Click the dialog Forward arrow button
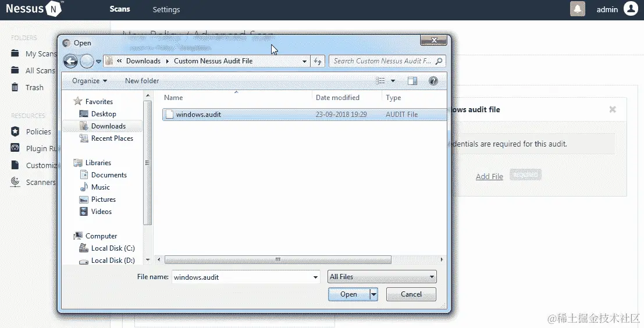 click(87, 62)
